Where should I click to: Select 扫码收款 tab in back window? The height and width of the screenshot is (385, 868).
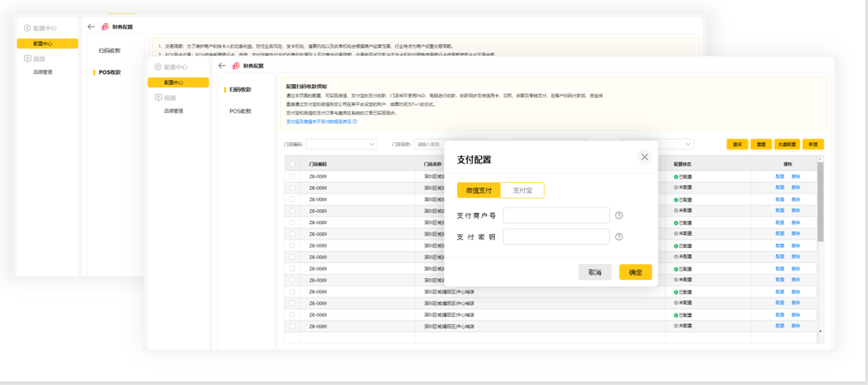coord(110,51)
